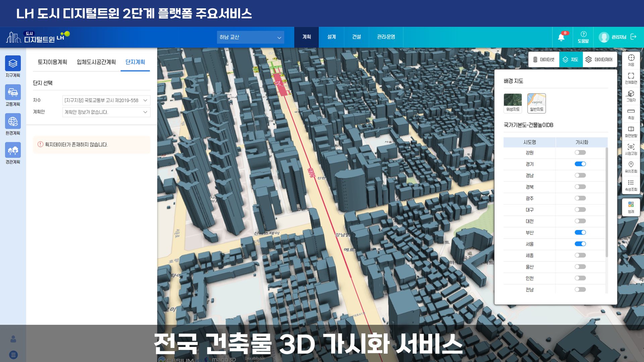Screen dimensions: 644x362
Task: Go to the 설계 top menu
Action: [x=331, y=37]
